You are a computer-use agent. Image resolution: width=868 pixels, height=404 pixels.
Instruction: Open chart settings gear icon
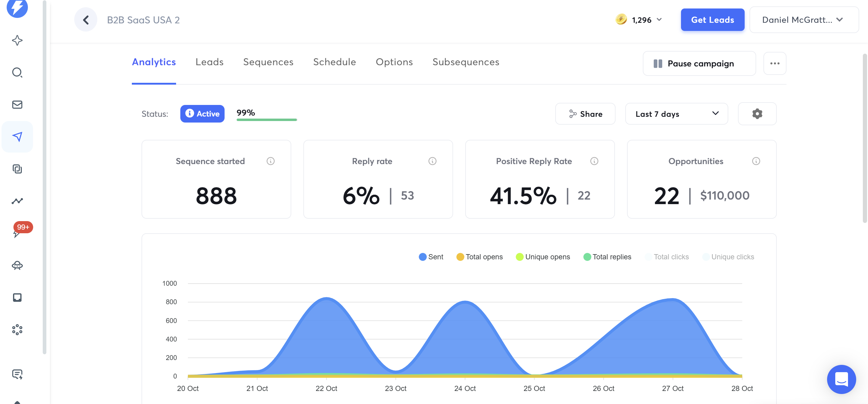coord(757,114)
